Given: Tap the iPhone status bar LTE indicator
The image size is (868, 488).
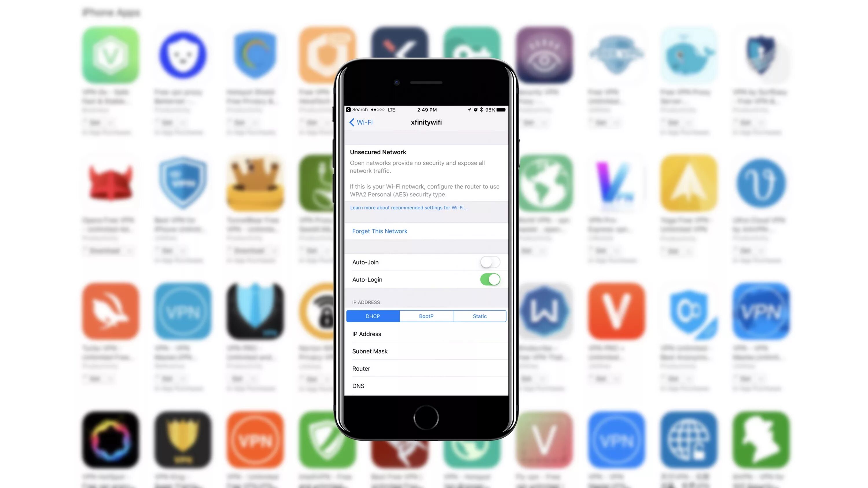Looking at the screenshot, I should click(x=391, y=110).
